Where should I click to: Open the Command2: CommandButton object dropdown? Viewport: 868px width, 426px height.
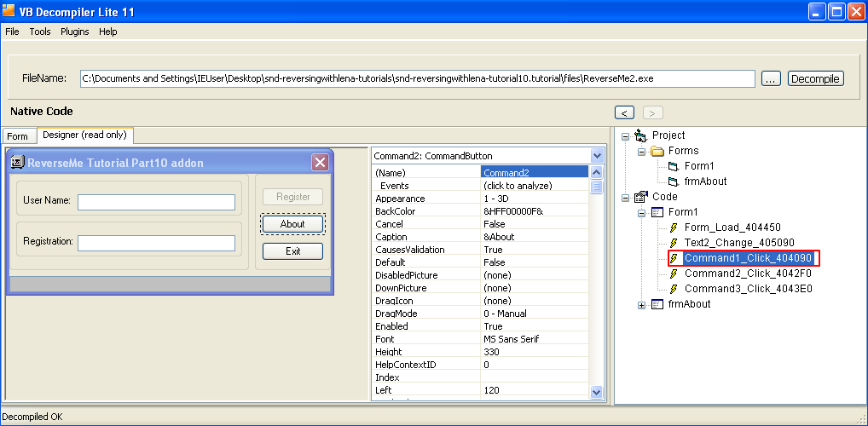597,156
